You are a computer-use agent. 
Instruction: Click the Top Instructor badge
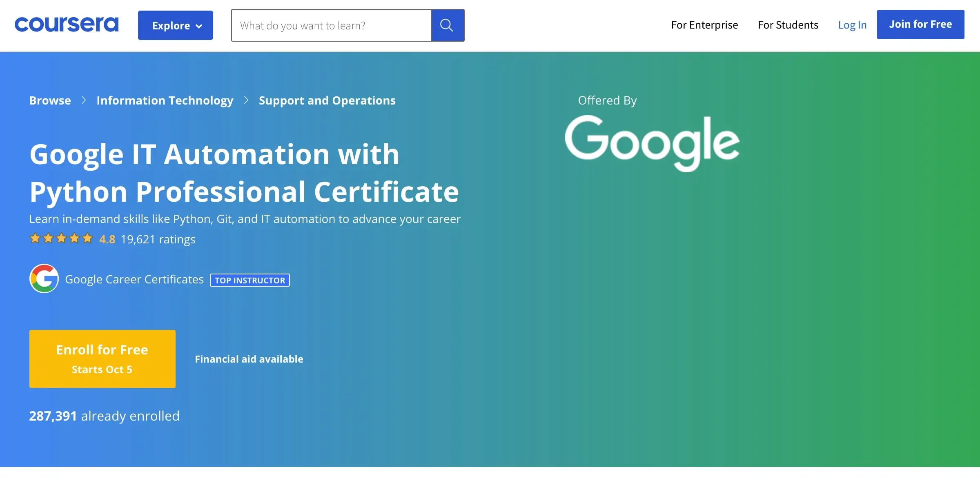[x=250, y=280]
